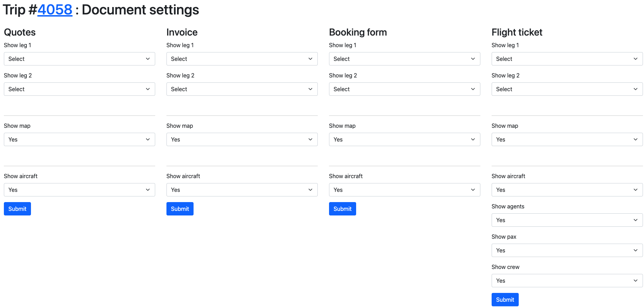Expand Quotes Show aircraft dropdown
The image size is (644, 307).
(x=79, y=190)
